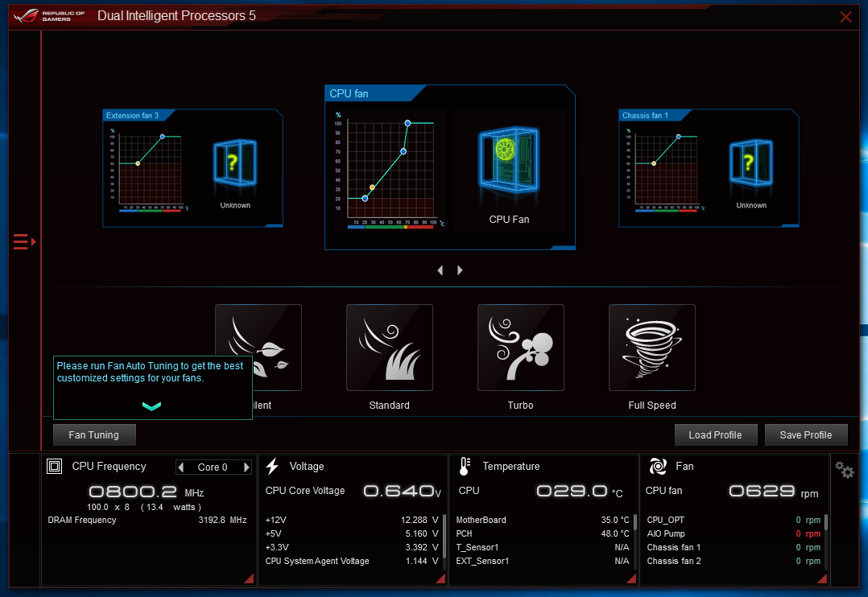868x597 pixels.
Task: Switch to previous core beside Core 0
Action: point(180,467)
